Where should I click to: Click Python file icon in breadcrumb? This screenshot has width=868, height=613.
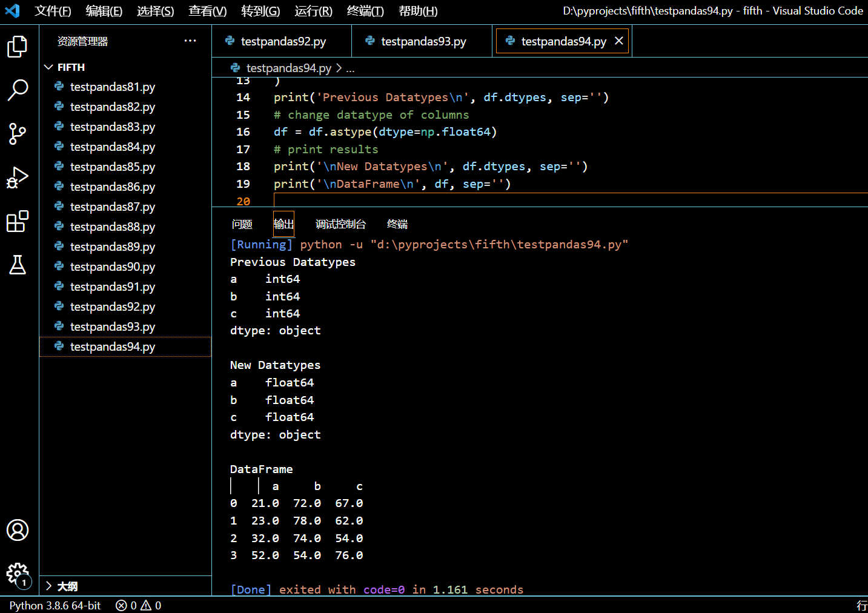pos(236,68)
